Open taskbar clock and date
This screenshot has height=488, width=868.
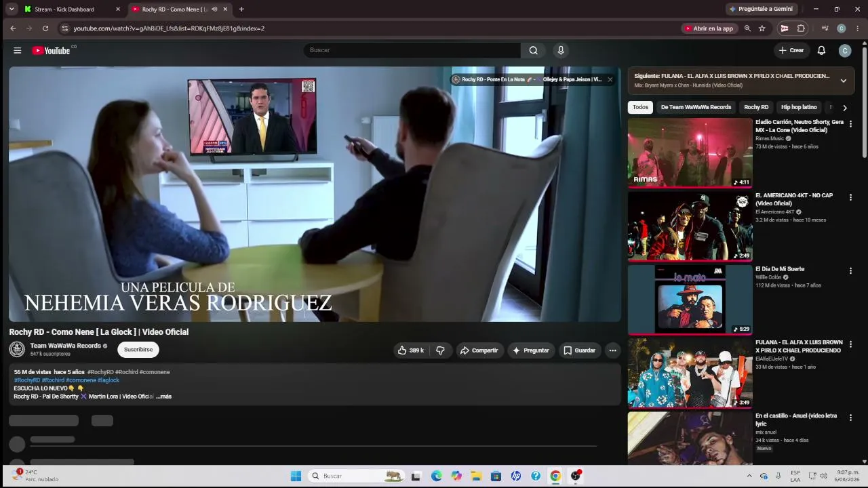[x=848, y=476]
